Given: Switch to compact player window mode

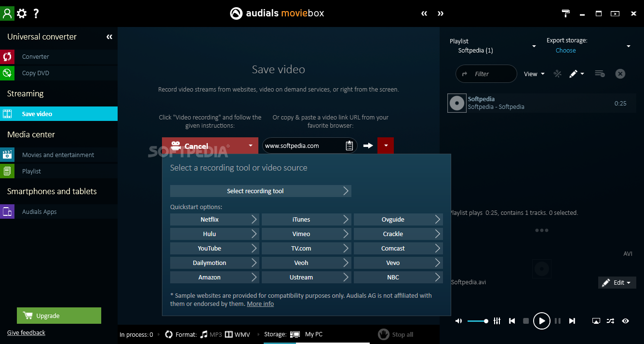Looking at the screenshot, I should click(x=615, y=13).
